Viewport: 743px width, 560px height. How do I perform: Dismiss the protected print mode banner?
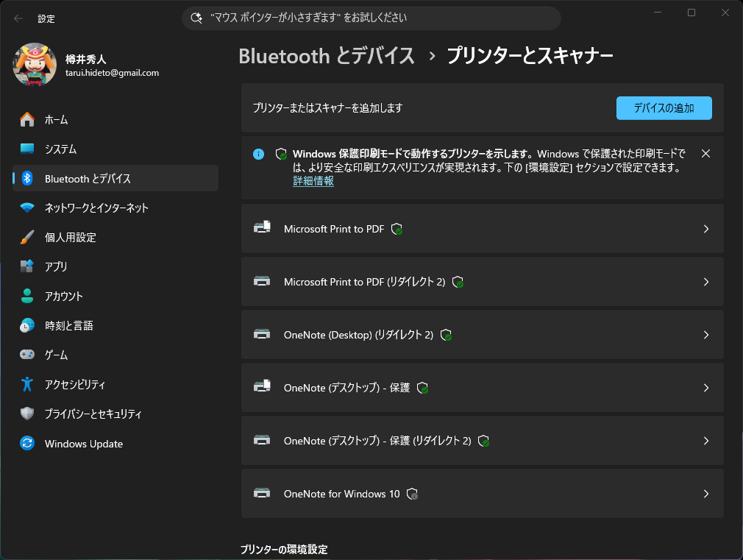pyautogui.click(x=705, y=153)
